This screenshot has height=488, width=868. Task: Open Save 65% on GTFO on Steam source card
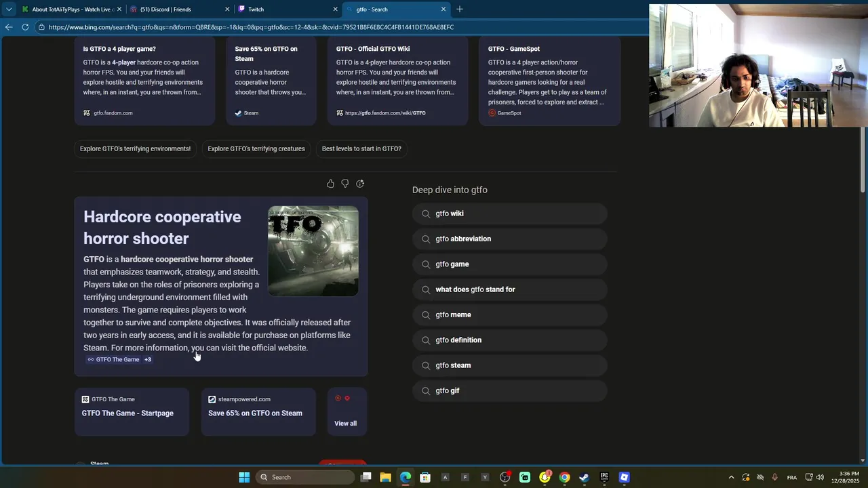pos(258,411)
